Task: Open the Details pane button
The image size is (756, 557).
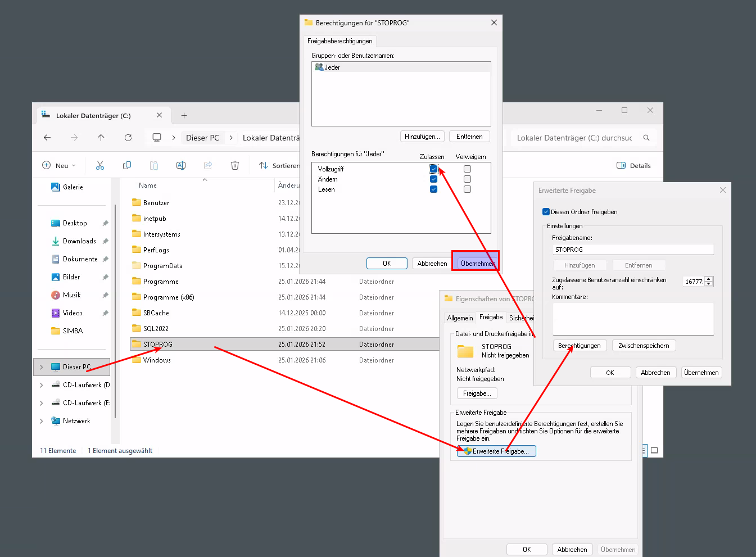Action: click(633, 166)
